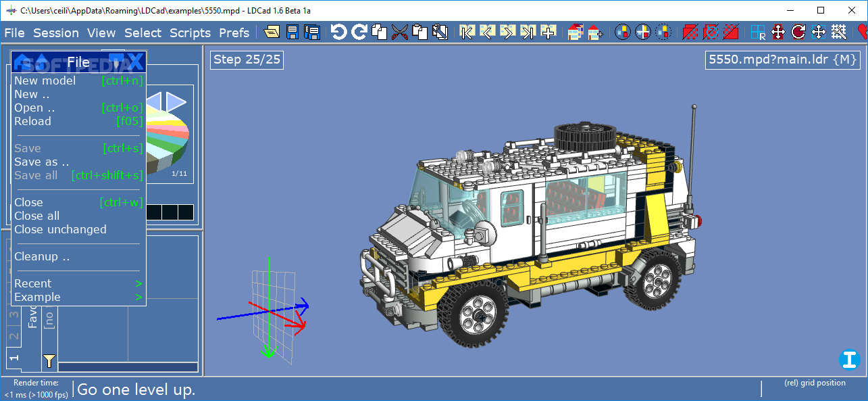Screen dimensions: 868x401
Task: Switch to part bin tab 2
Action: 14,335
